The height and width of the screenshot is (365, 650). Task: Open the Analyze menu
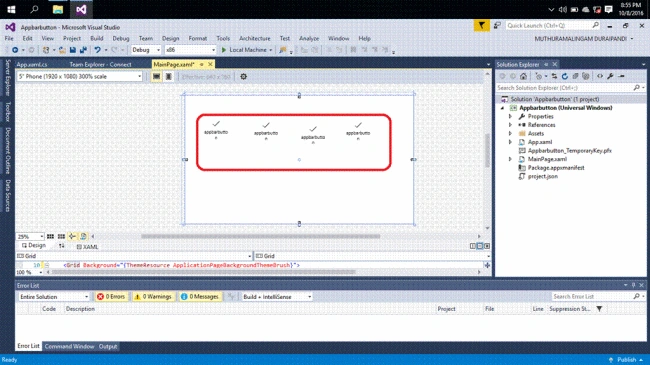coord(309,39)
